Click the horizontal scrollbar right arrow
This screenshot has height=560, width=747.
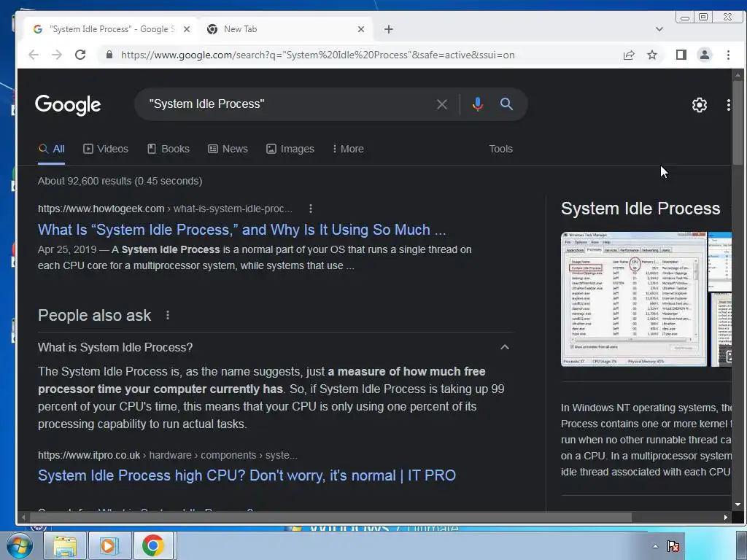point(726,517)
